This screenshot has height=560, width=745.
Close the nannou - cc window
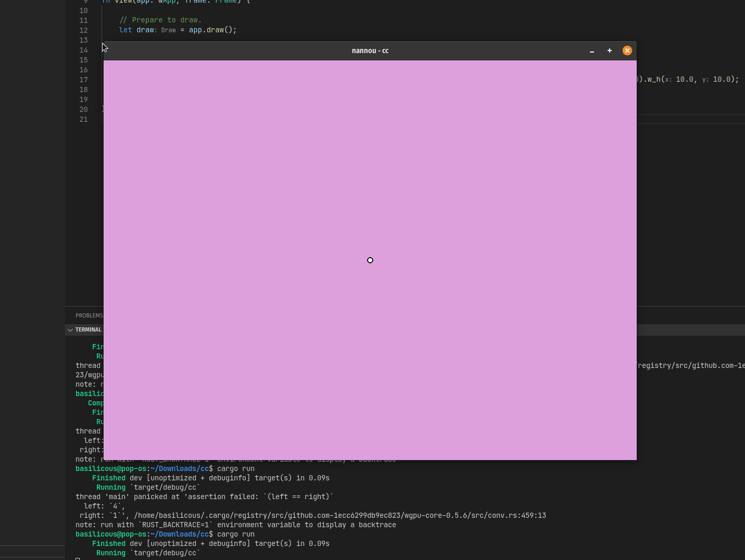[x=627, y=50]
